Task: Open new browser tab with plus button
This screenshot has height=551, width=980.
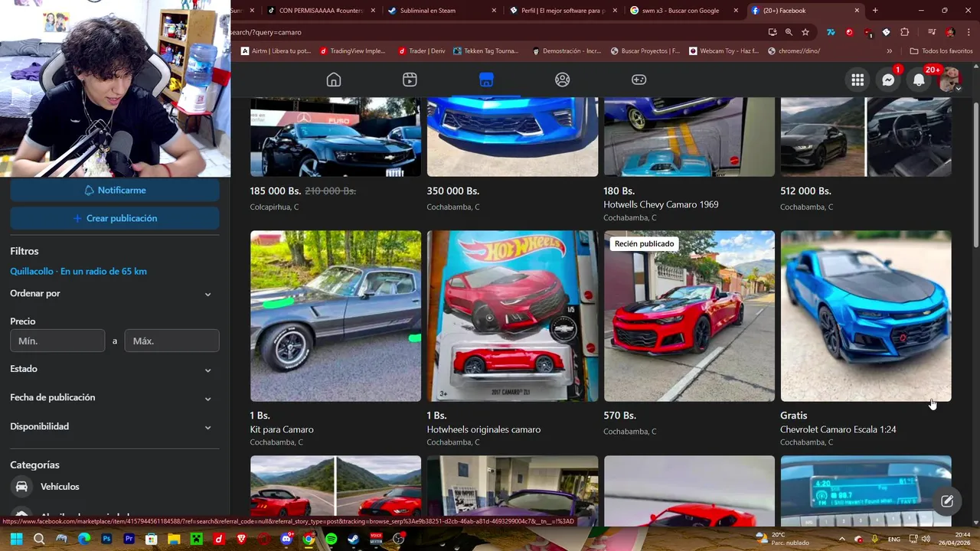Action: 875,11
